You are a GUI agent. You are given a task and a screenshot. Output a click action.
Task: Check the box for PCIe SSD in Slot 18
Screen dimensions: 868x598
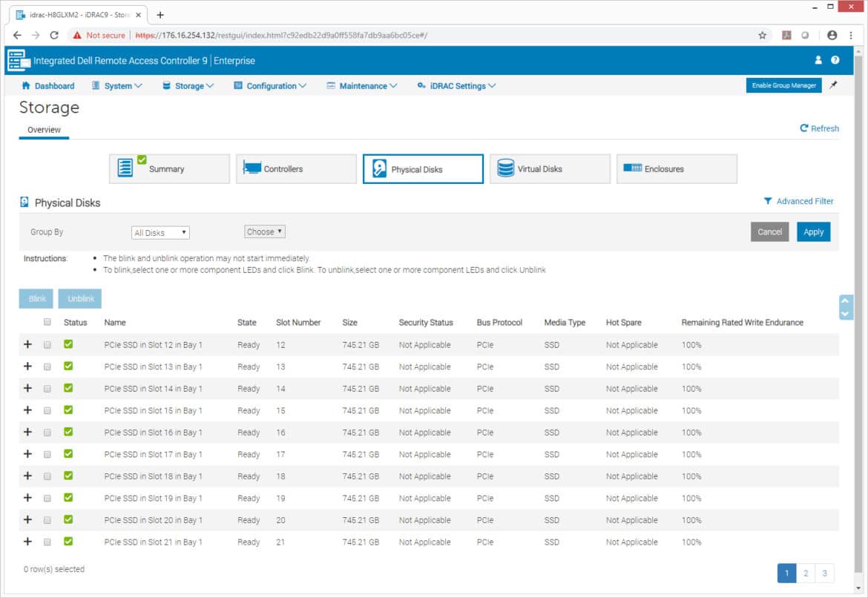[x=47, y=476]
